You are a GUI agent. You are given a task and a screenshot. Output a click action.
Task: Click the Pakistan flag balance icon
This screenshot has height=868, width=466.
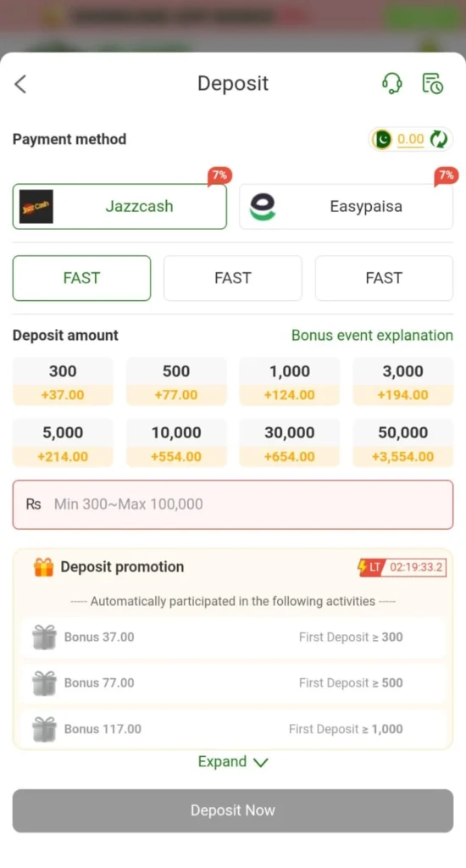coord(382,140)
